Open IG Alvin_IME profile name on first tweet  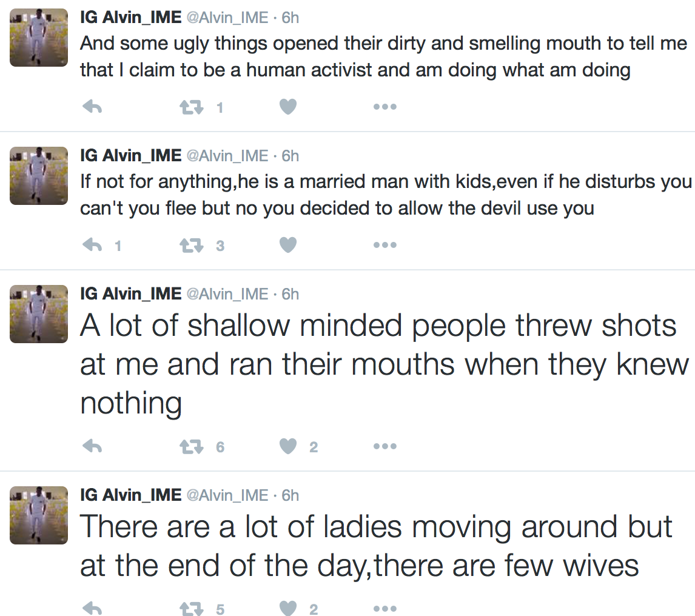(x=131, y=18)
